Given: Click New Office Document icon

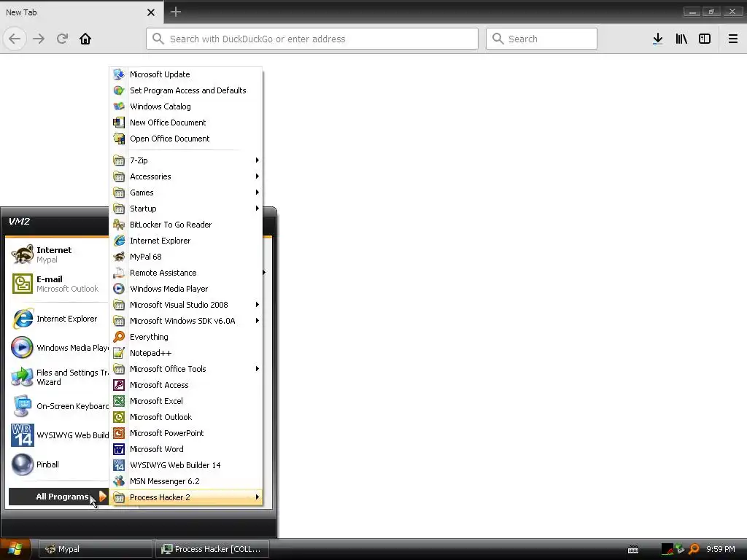Looking at the screenshot, I should (119, 122).
